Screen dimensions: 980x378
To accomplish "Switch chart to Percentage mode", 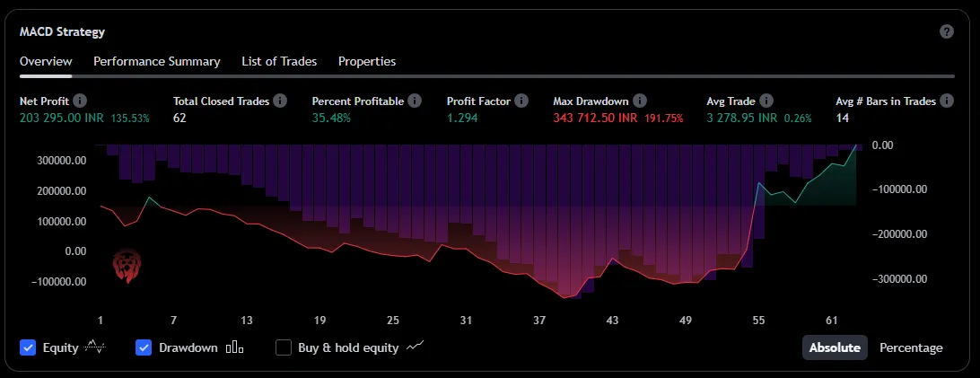I will coord(911,347).
